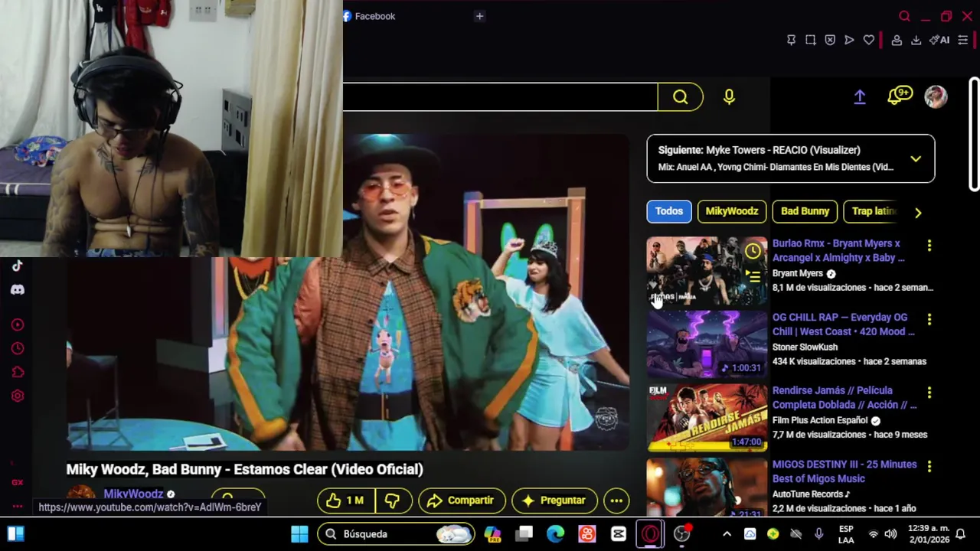Open MIGOS DESTINY III title link
The image size is (980, 551).
tap(844, 471)
